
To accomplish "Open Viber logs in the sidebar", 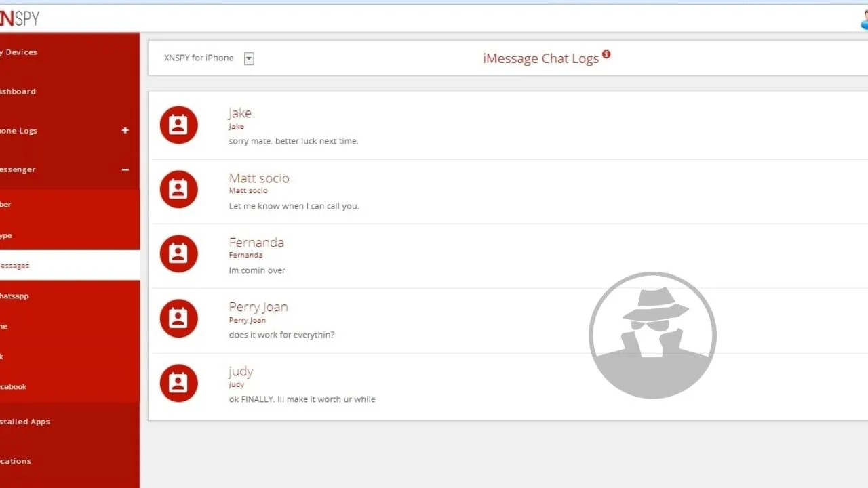I will click(5, 204).
